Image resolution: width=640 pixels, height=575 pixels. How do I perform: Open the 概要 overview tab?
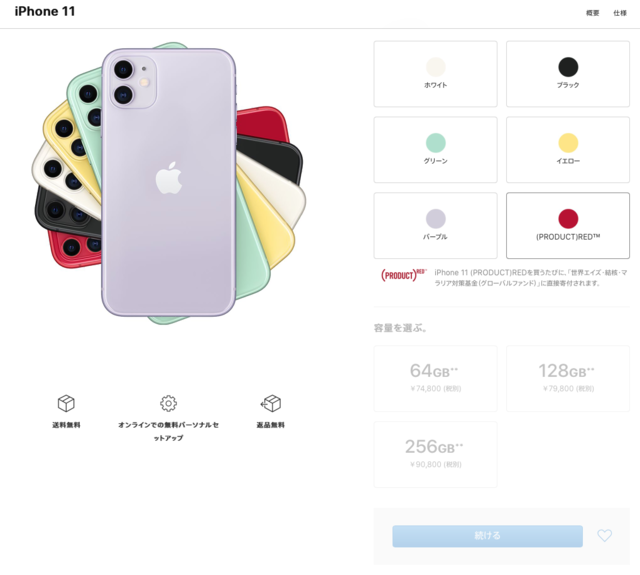(x=592, y=13)
